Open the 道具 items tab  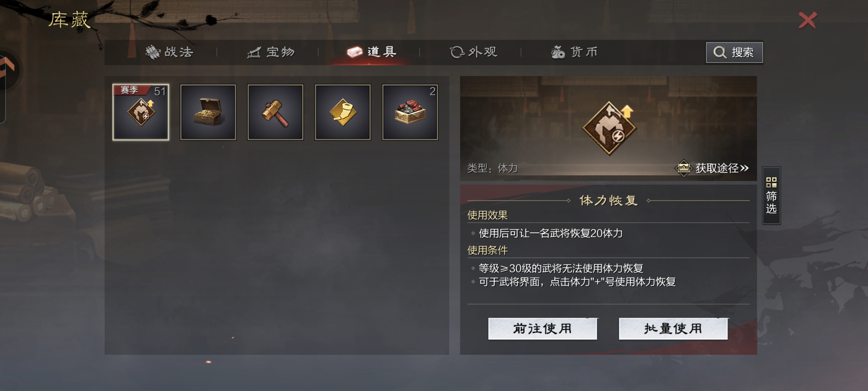[x=372, y=52]
